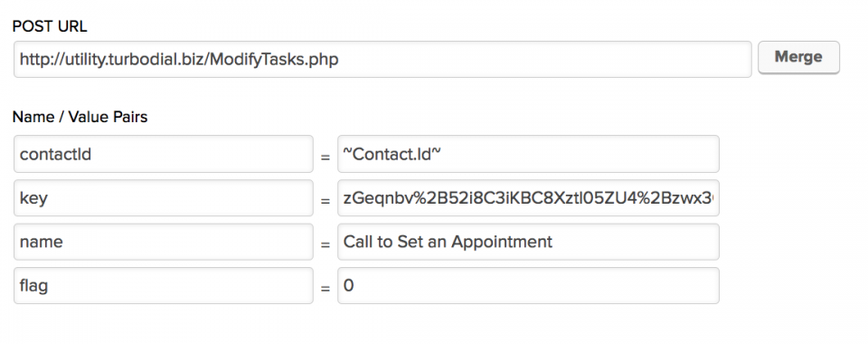Focus the POST URL input field
The image size is (868, 344).
(382, 59)
